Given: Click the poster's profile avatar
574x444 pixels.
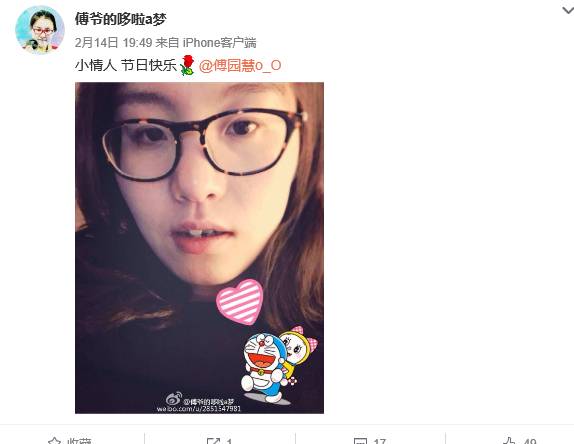Looking at the screenshot, I should [x=40, y=30].
